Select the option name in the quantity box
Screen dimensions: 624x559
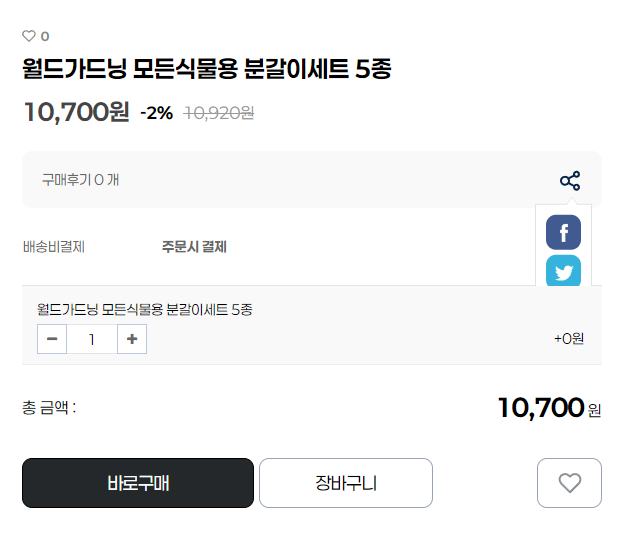click(x=145, y=310)
